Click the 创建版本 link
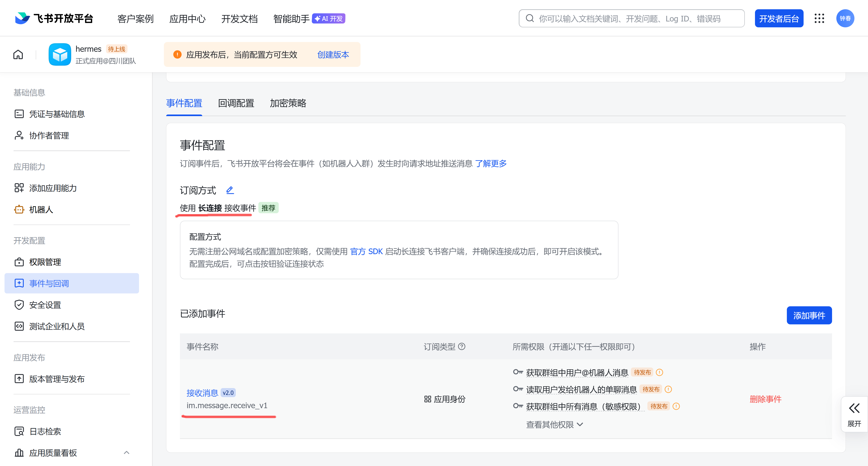This screenshot has height=466, width=868. point(333,54)
